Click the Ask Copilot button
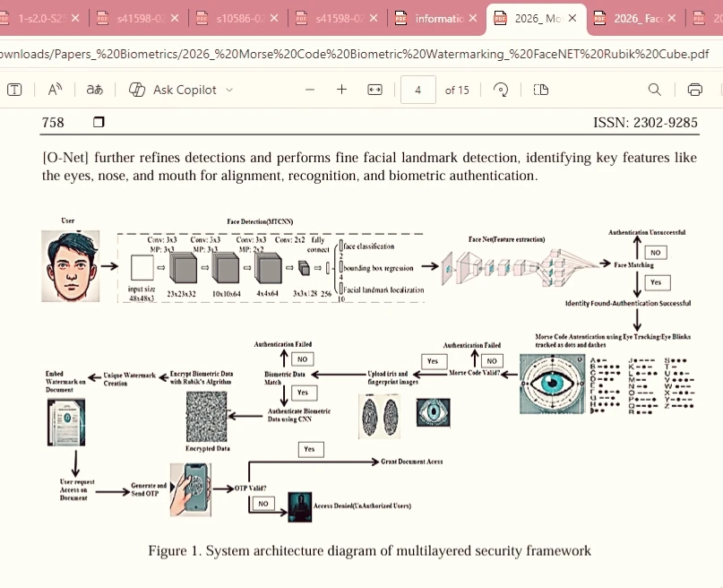The width and height of the screenshot is (723, 588). pos(173,90)
